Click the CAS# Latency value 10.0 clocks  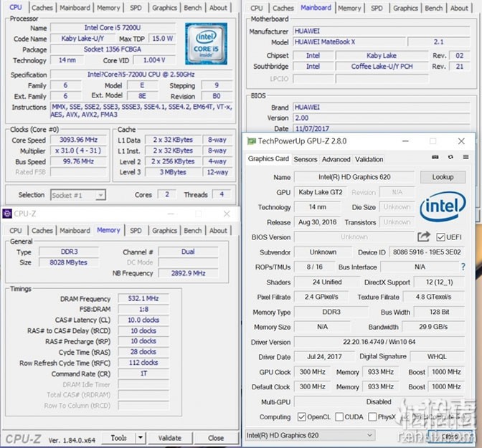pos(143,320)
